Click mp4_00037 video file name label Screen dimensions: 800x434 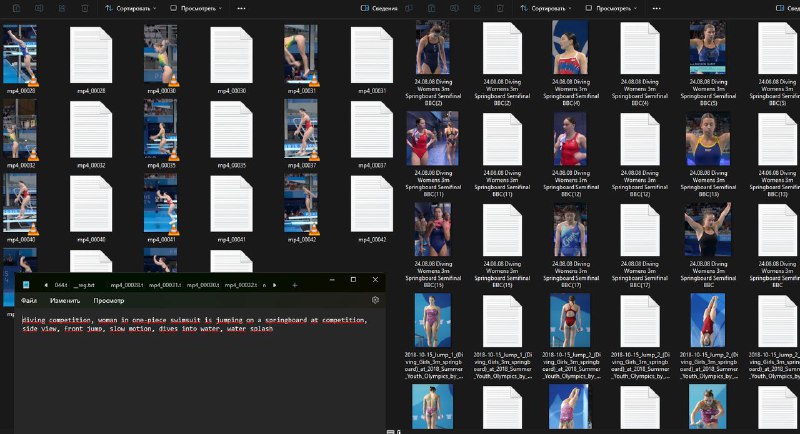click(x=302, y=165)
